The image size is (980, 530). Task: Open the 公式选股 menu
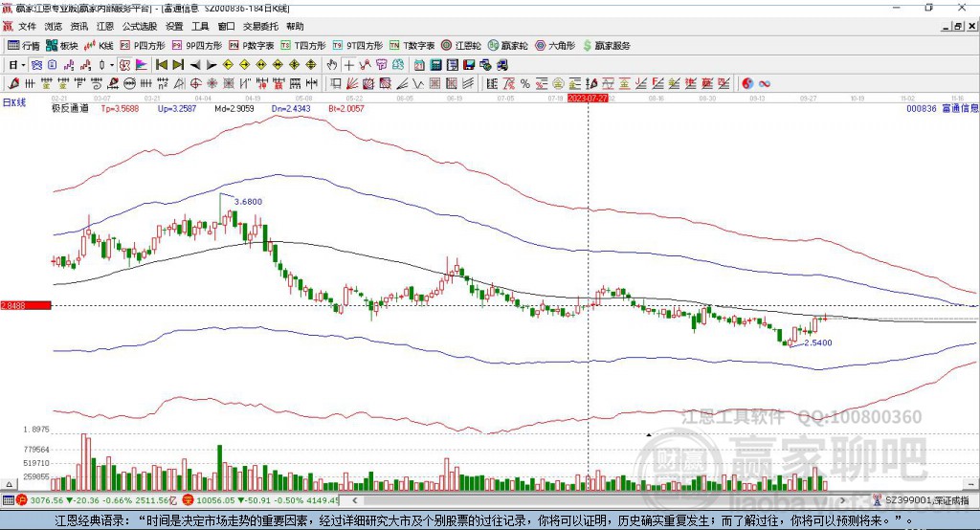pos(140,26)
